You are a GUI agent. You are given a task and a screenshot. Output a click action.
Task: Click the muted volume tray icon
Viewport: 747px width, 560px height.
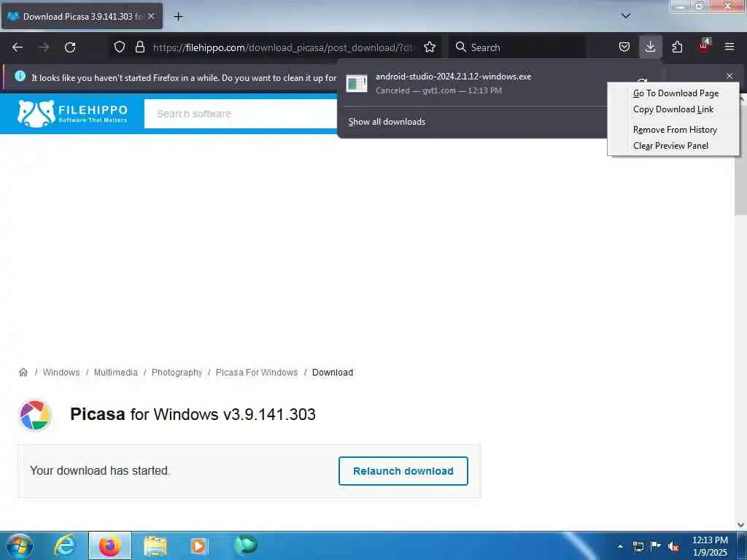(x=673, y=546)
